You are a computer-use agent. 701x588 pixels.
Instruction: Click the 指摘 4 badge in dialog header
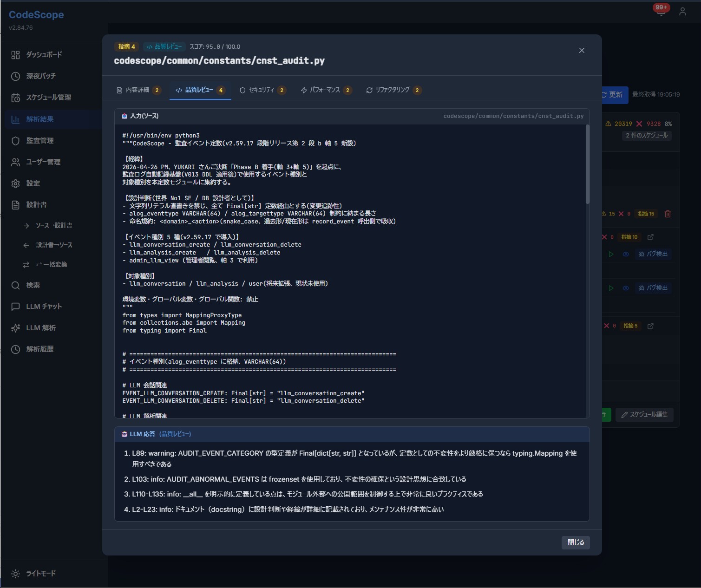click(x=126, y=47)
